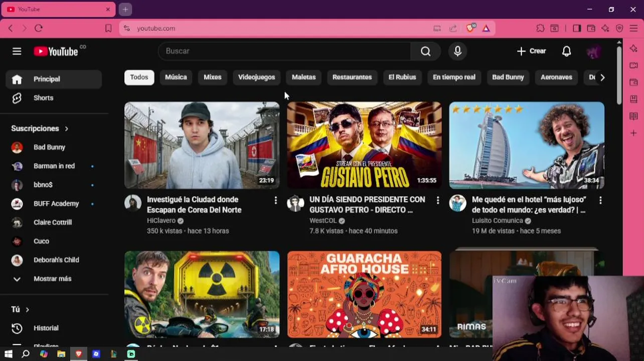This screenshot has width=644, height=361.
Task: Open the Gustavo Petro stream thumbnail
Action: pos(364,145)
